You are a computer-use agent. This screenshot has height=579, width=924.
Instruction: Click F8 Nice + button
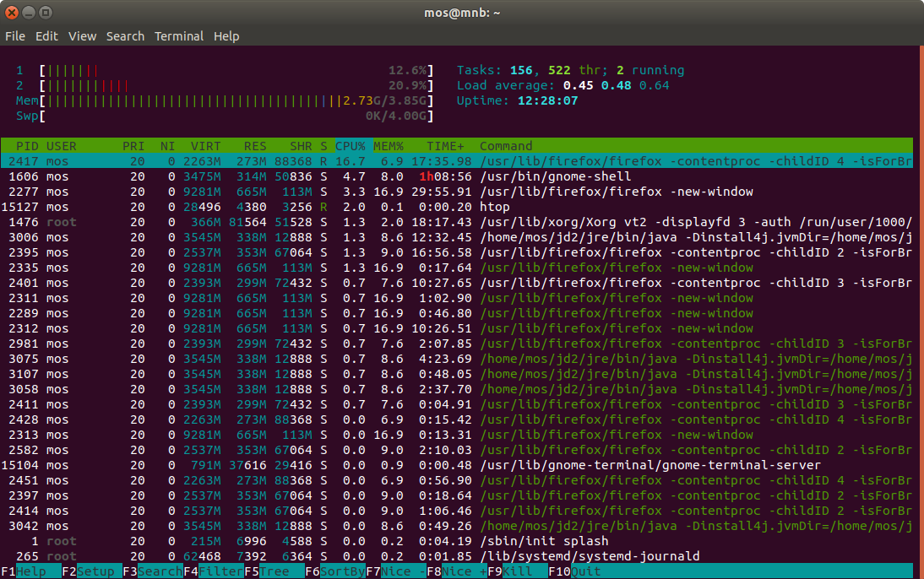(457, 571)
